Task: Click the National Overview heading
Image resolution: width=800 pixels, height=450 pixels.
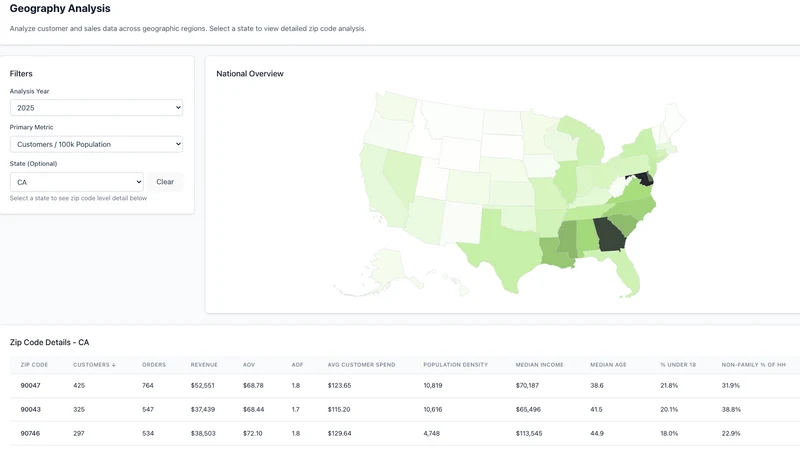Action: point(250,73)
